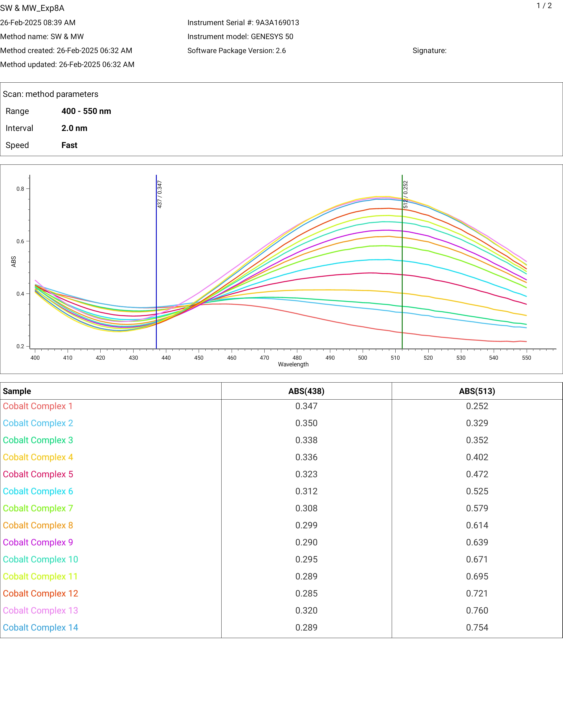
Task: Click the page indicator 1 / 2
Action: pos(544,6)
